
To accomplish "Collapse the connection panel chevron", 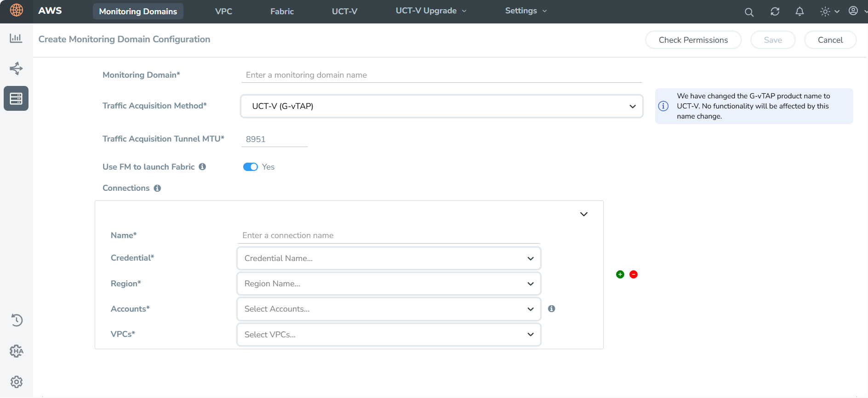I will click(583, 214).
